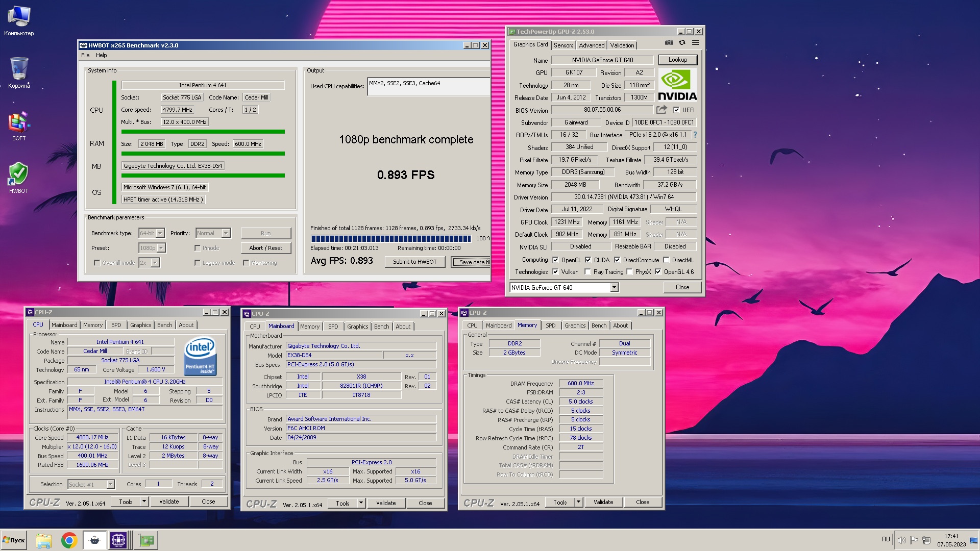Toggle the DirectML checkbox

pos(666,260)
